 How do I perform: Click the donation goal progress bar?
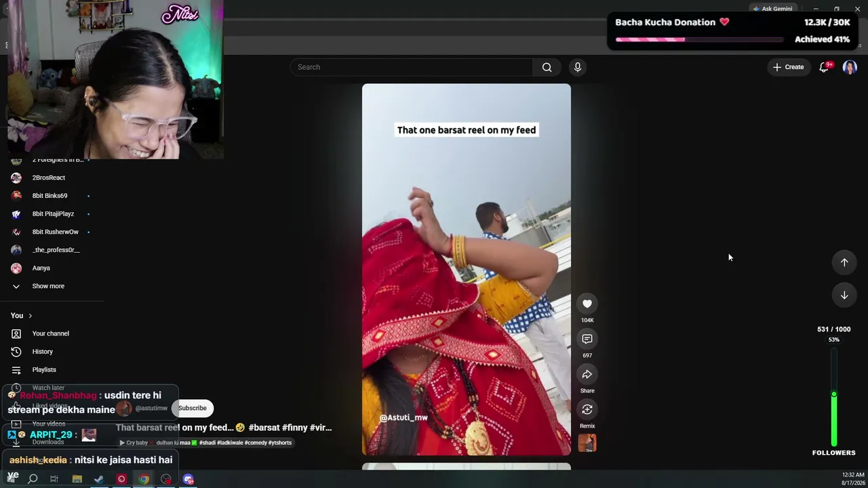(x=700, y=39)
